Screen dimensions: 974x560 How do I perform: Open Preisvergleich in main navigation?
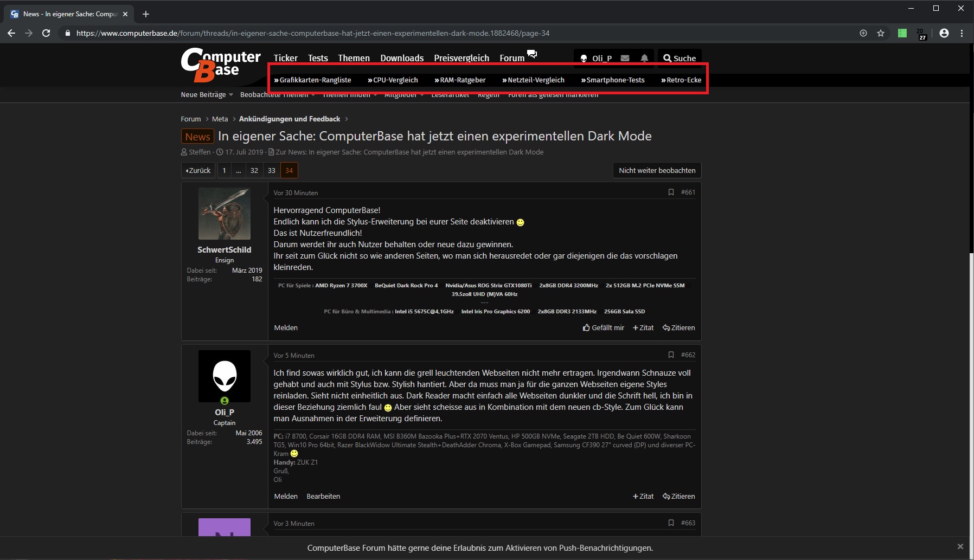pos(462,58)
